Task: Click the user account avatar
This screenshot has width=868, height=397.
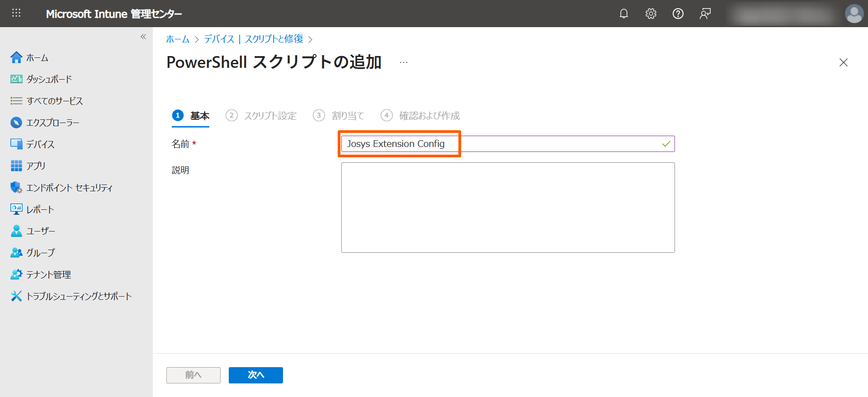Action: tap(854, 14)
